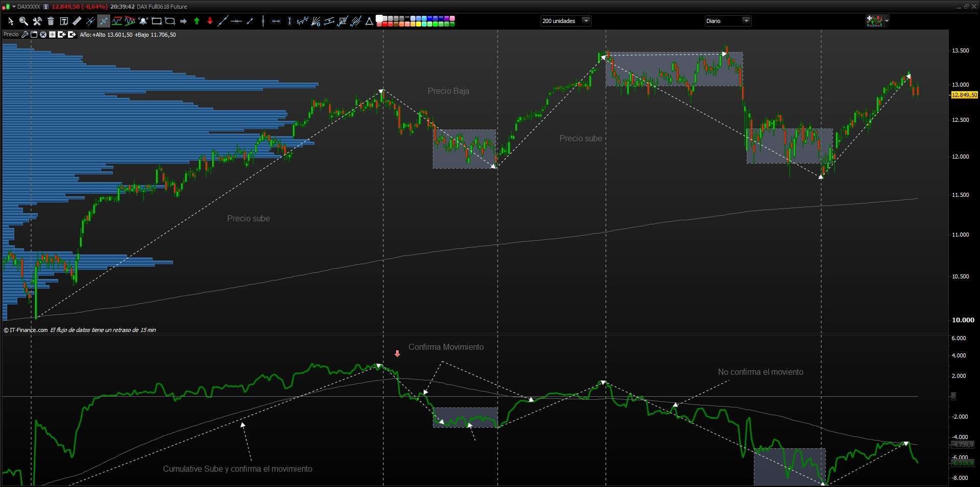This screenshot has height=487, width=980.
Task: Select the 'Confirma Movimiento' annotation
Action: (x=446, y=347)
